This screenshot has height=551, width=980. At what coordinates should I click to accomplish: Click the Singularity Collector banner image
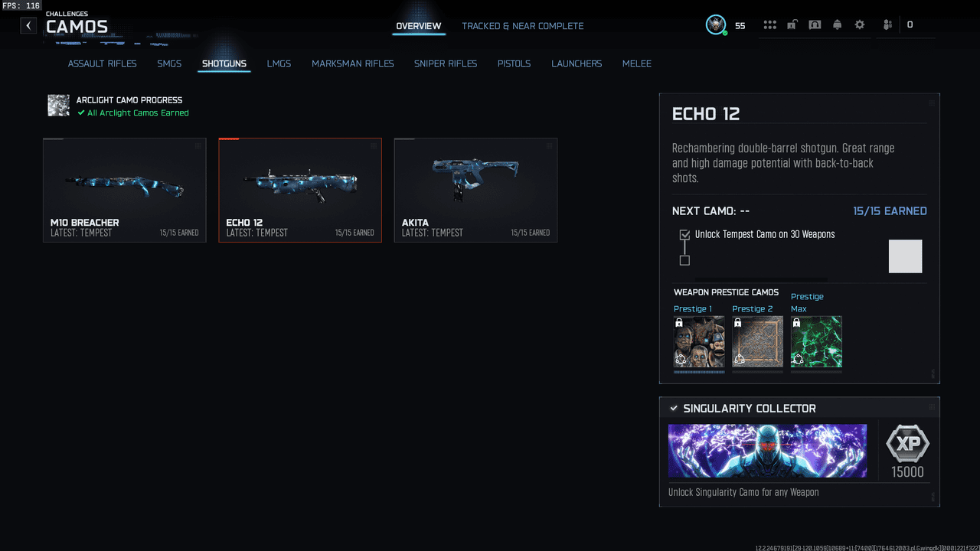click(767, 451)
